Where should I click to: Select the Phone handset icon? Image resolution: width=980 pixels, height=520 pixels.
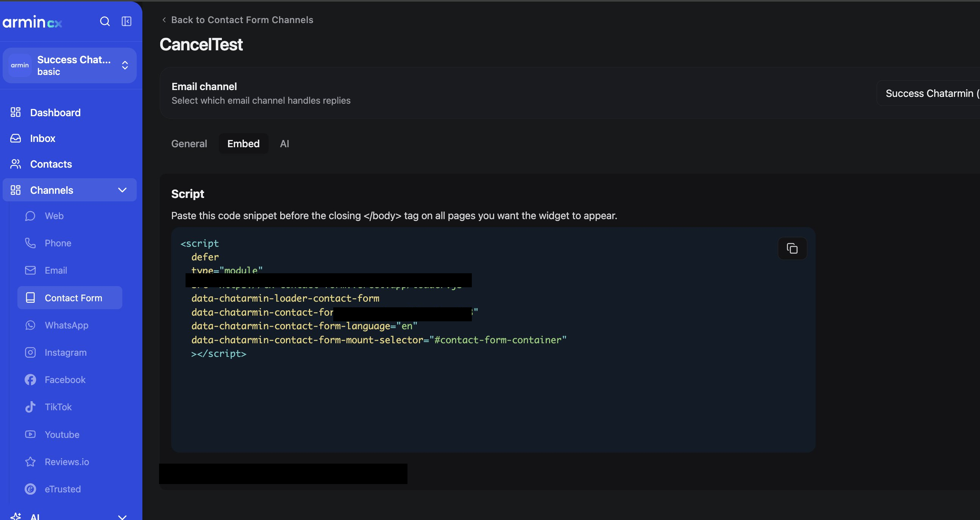[x=30, y=243]
